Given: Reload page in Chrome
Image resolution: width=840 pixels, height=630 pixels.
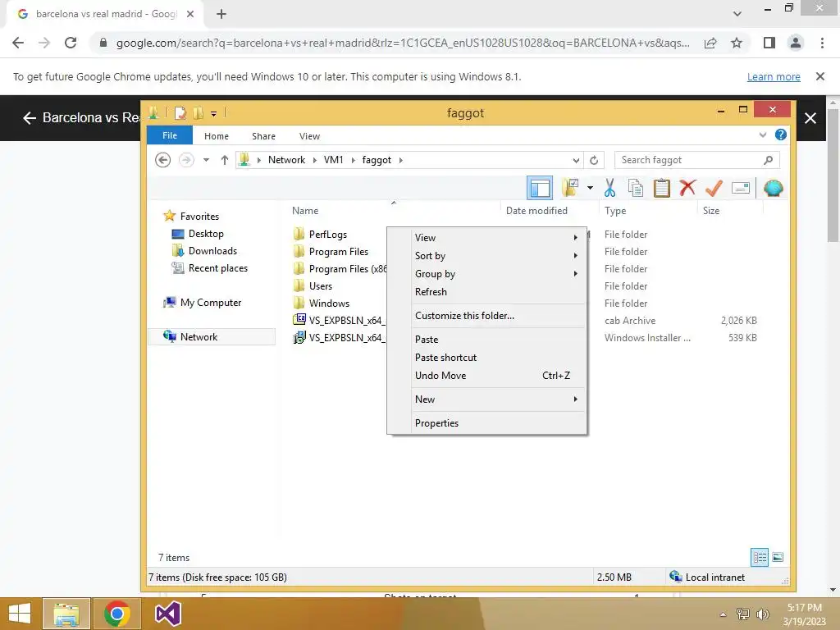Looking at the screenshot, I should coord(71,43).
